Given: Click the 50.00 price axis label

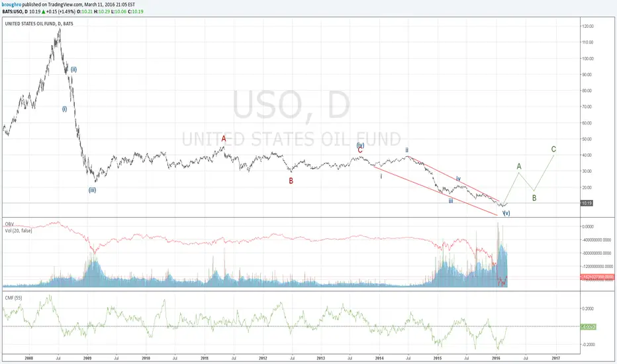Looking at the screenshot, I should tap(587, 139).
